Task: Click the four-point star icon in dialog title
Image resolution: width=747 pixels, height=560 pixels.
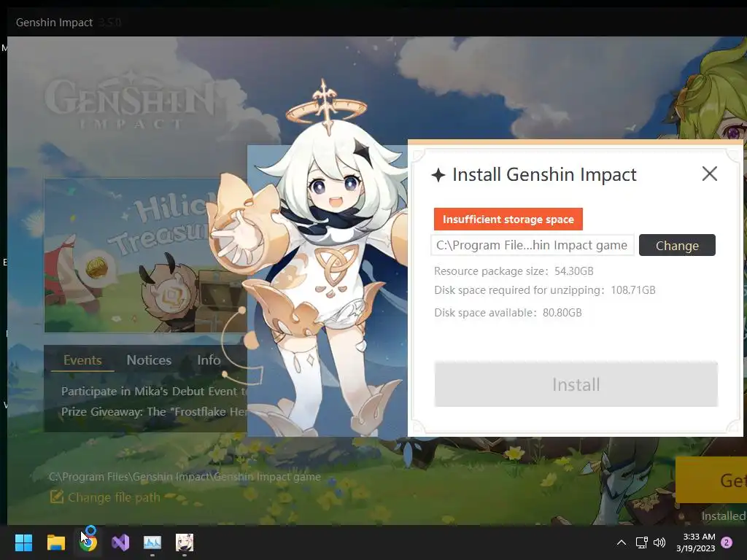Action: 438,175
